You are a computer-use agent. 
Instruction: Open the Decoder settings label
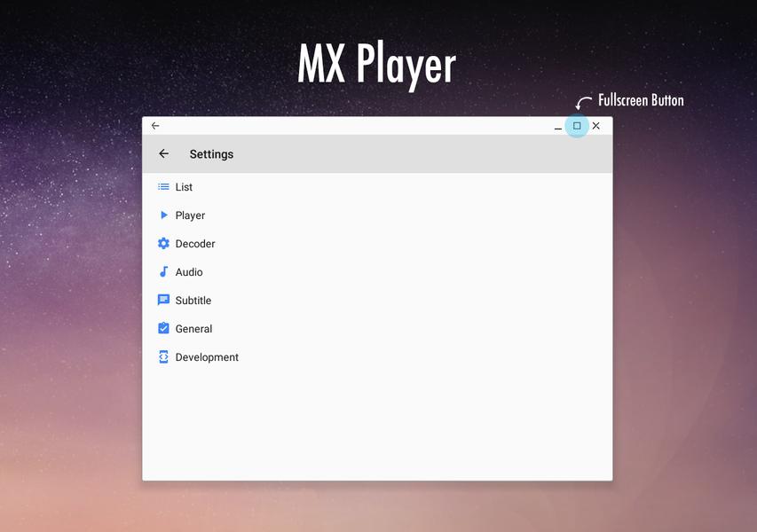[195, 244]
